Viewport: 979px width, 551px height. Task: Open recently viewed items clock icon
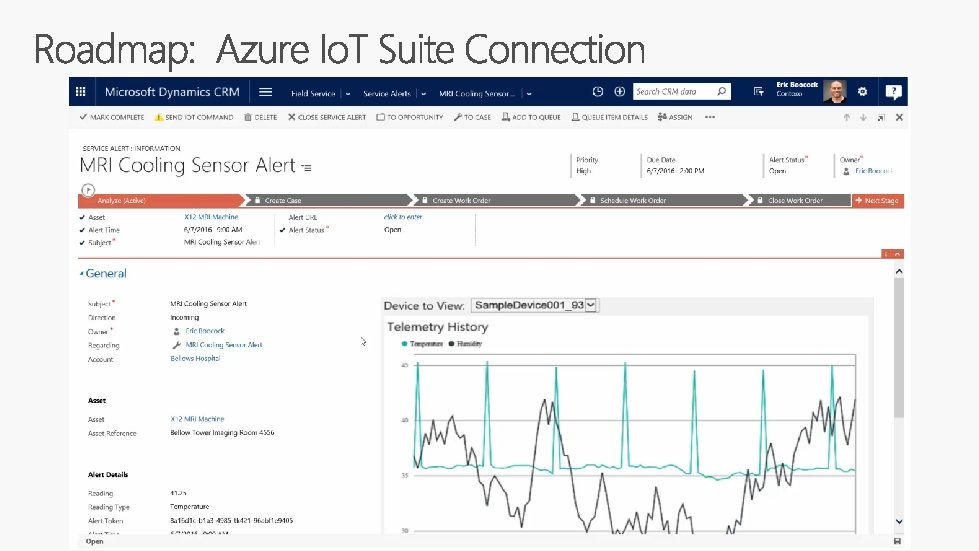598,92
